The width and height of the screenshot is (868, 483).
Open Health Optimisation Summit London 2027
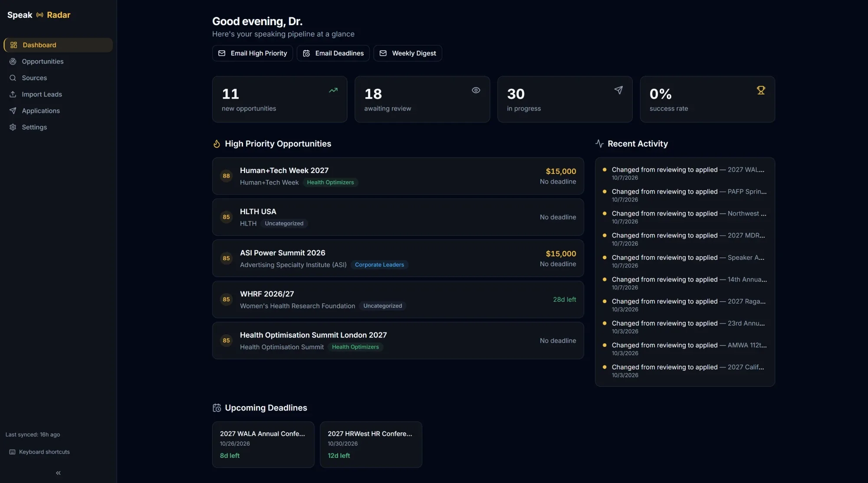398,341
